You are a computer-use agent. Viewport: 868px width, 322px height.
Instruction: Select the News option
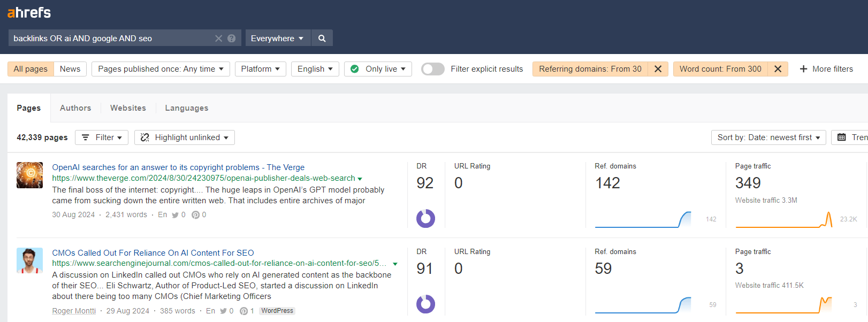coord(70,69)
